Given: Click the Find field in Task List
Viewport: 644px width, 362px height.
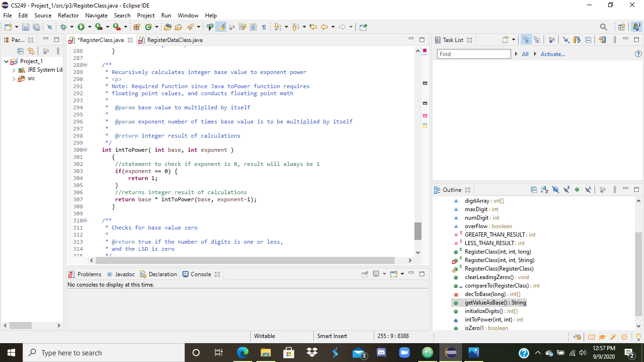Looking at the screenshot, I should click(x=474, y=54).
